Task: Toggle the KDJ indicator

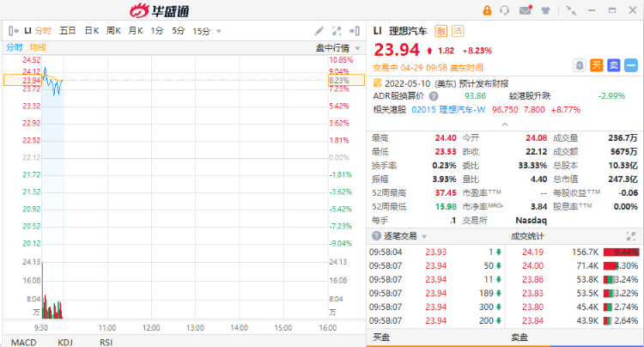Action: (65, 341)
